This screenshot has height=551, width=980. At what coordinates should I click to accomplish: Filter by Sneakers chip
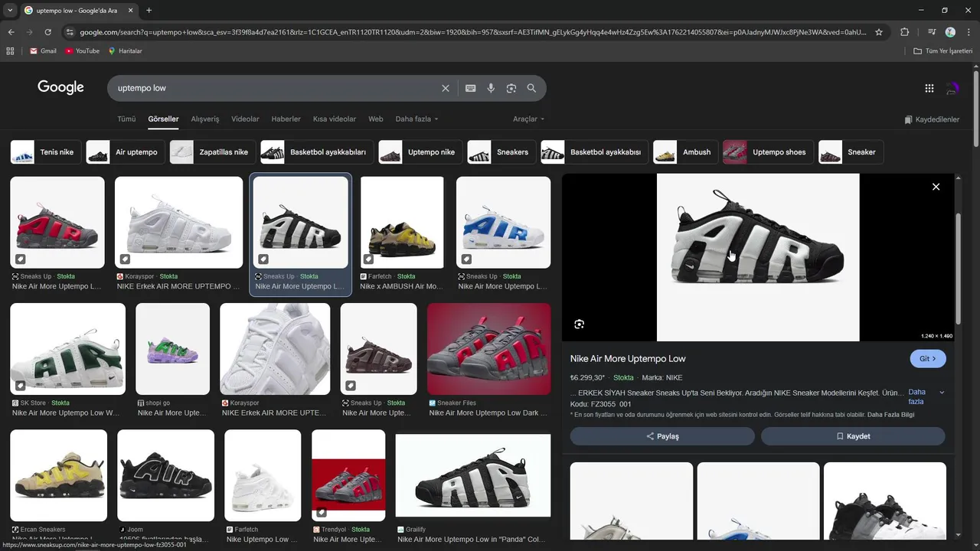pyautogui.click(x=501, y=152)
